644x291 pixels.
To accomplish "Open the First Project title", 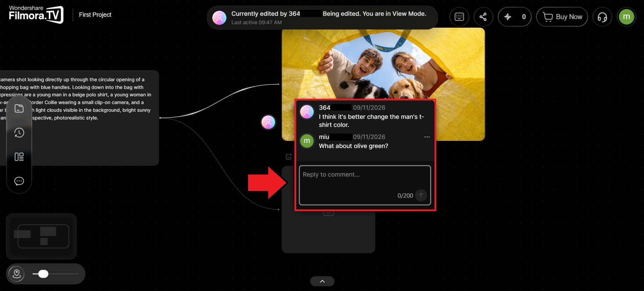I will pos(95,15).
